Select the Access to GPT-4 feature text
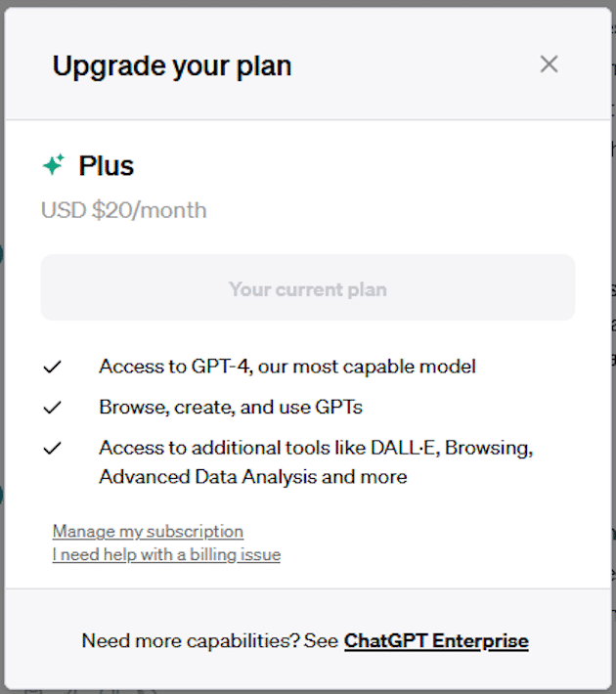The image size is (616, 694). [286, 367]
